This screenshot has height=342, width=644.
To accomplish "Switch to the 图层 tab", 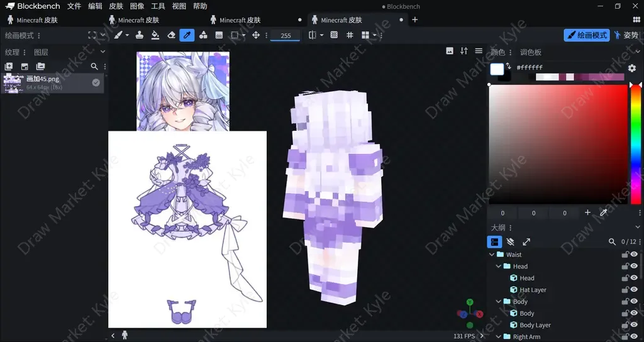I will [x=41, y=52].
